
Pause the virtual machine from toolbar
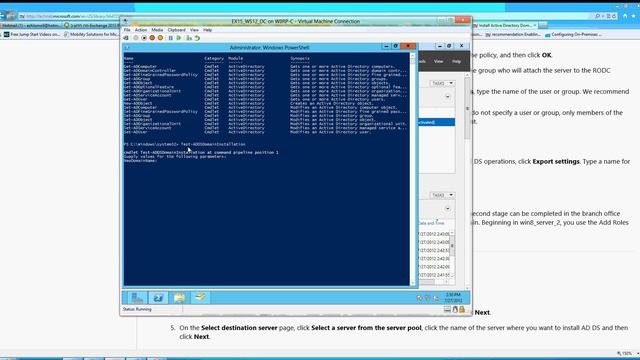coord(171,38)
